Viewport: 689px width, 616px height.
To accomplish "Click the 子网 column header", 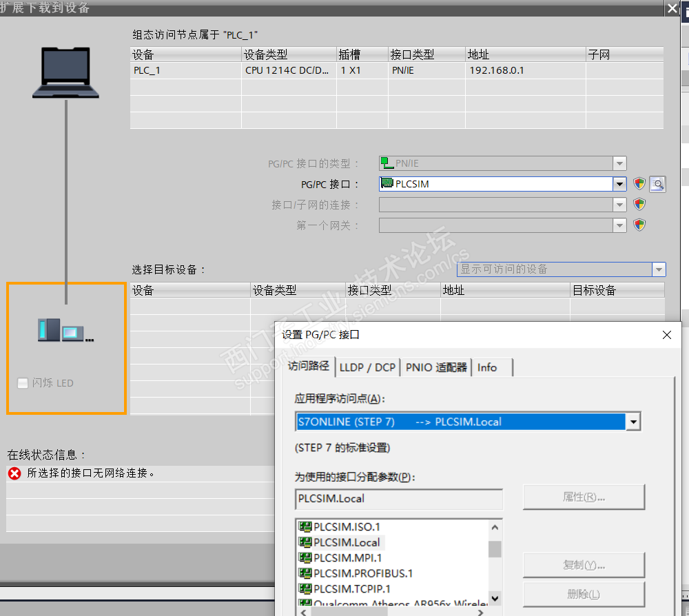I will click(624, 54).
